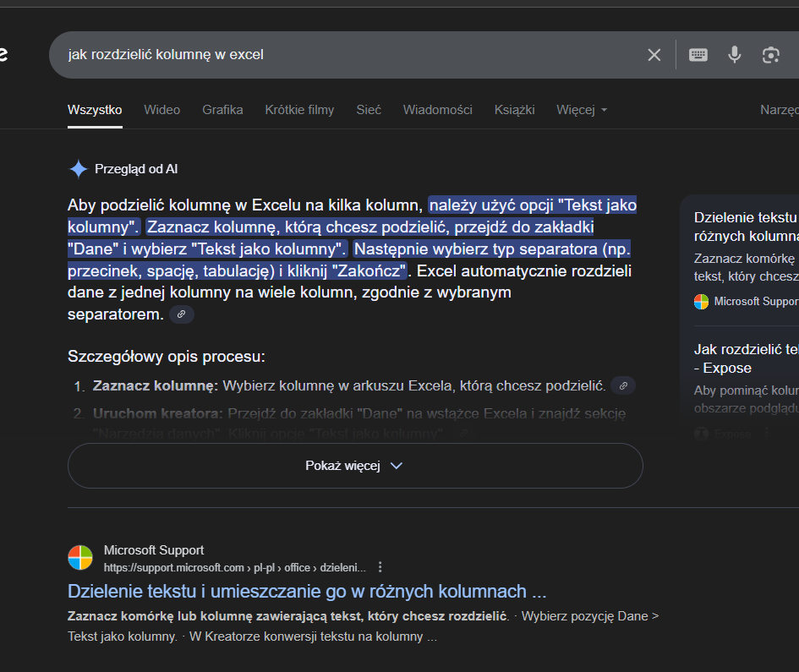The height and width of the screenshot is (672, 799).
Task: Open 'Dzielenie tekstu i umieszczanie go' result link
Action: point(307,591)
